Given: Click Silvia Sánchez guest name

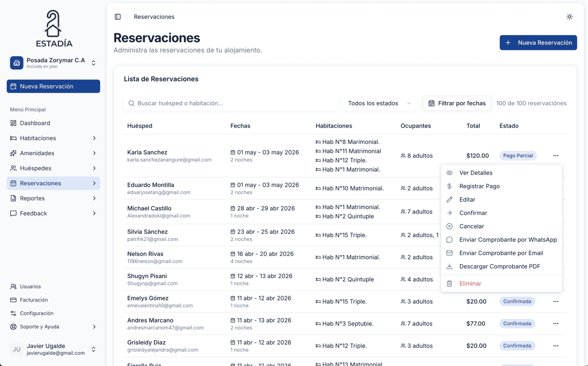Looking at the screenshot, I should point(147,231).
